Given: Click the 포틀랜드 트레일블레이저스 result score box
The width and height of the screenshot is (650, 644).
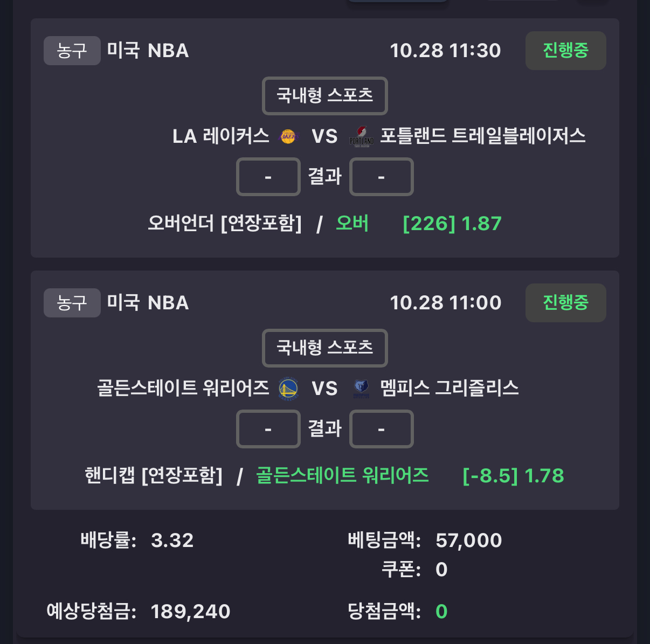Looking at the screenshot, I should (381, 177).
